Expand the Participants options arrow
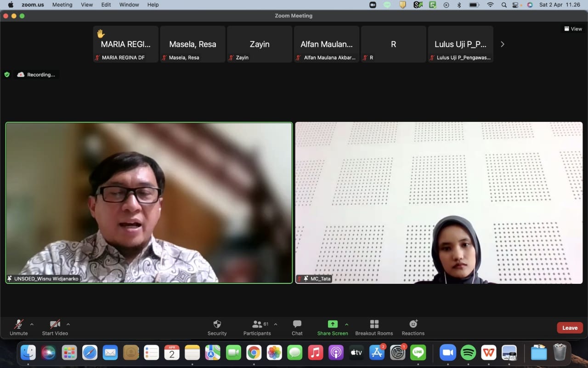The height and width of the screenshot is (368, 588). [276, 324]
